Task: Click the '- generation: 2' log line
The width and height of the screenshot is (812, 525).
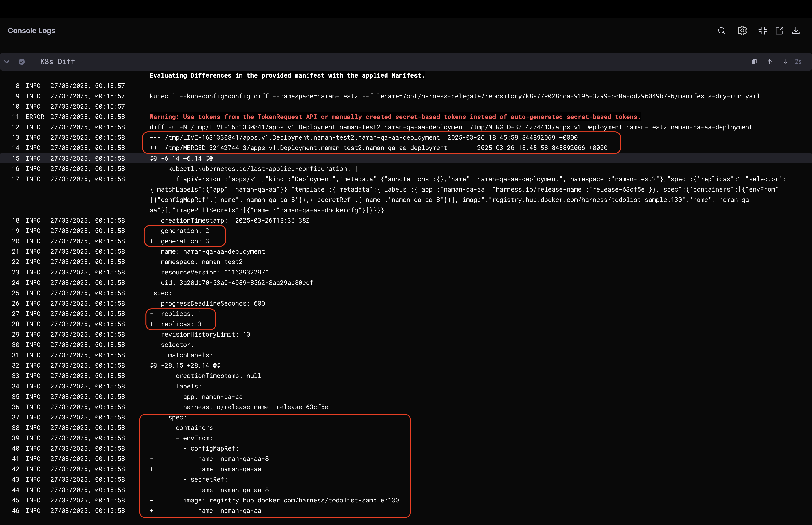Action: [184, 231]
